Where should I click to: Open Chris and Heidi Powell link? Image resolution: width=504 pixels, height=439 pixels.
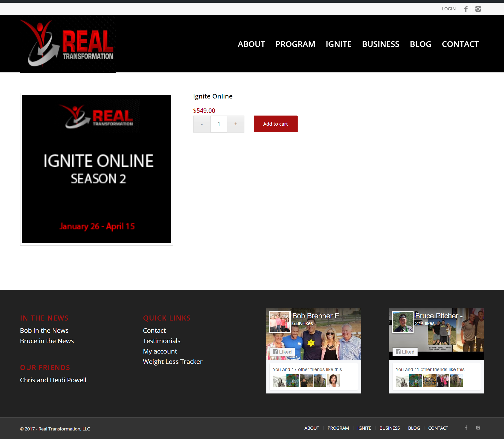pyautogui.click(x=53, y=380)
